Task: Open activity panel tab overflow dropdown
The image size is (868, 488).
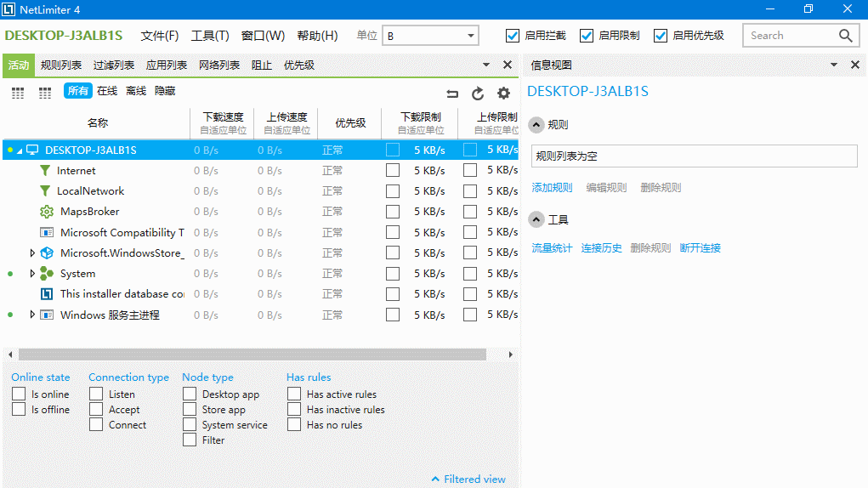Action: pyautogui.click(x=486, y=65)
